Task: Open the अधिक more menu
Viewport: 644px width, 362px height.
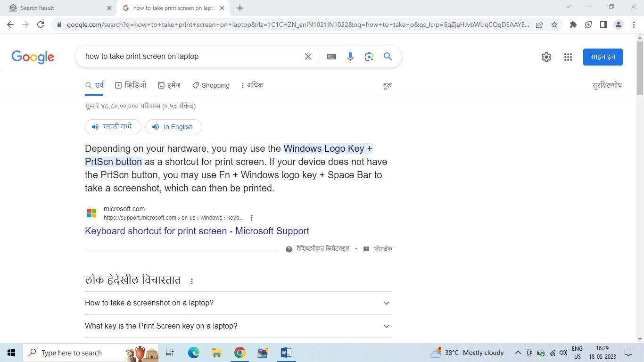Action: 252,85
